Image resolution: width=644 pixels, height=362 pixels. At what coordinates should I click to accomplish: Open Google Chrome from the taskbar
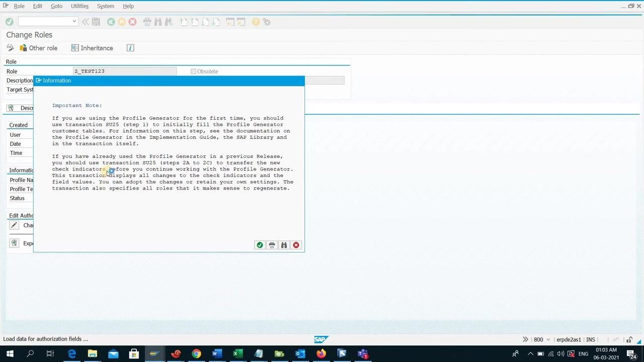click(x=196, y=354)
